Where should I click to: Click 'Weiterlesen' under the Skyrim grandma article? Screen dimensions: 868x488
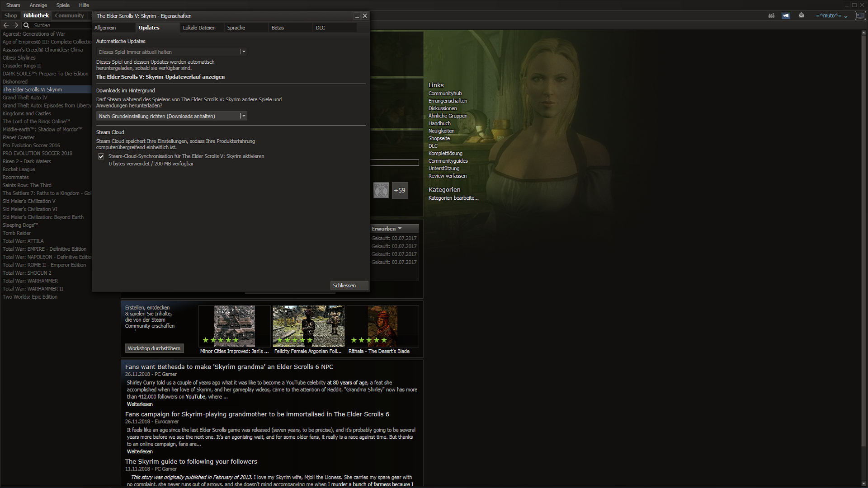click(x=139, y=404)
